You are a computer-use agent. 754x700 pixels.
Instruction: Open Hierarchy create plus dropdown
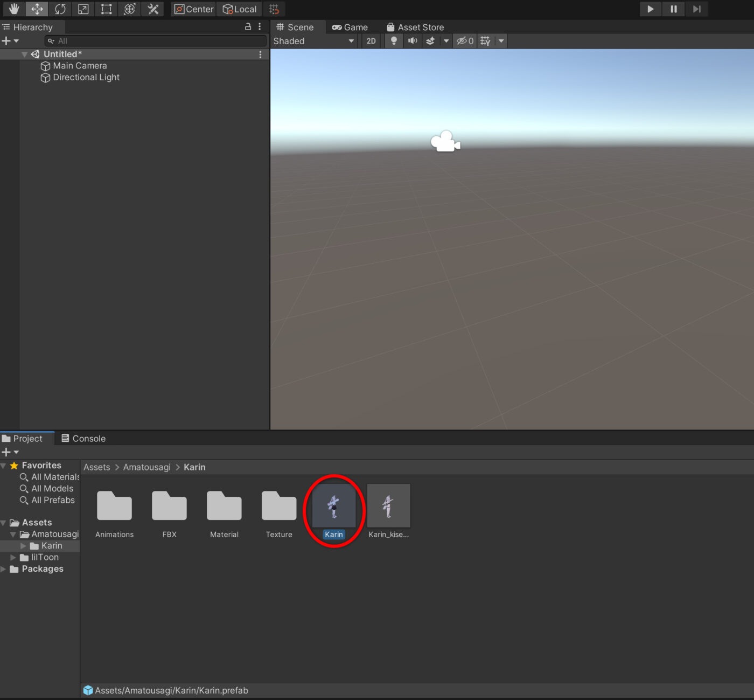coord(10,41)
